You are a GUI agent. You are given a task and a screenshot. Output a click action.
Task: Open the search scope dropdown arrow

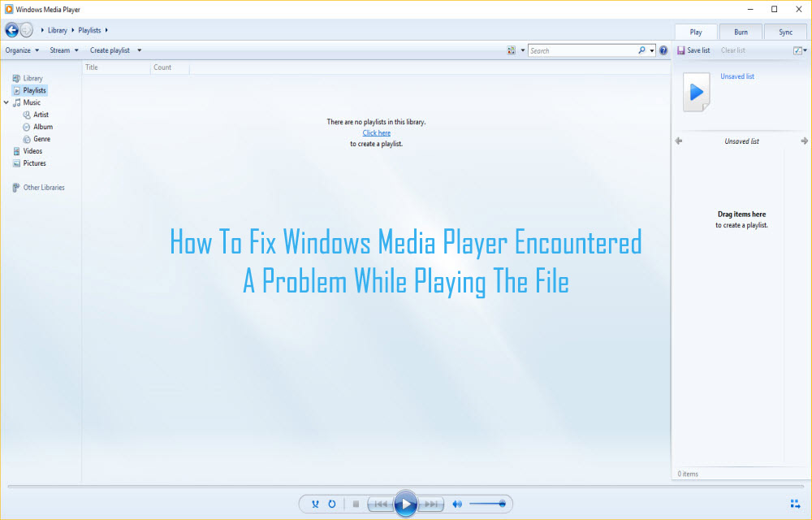click(x=652, y=50)
